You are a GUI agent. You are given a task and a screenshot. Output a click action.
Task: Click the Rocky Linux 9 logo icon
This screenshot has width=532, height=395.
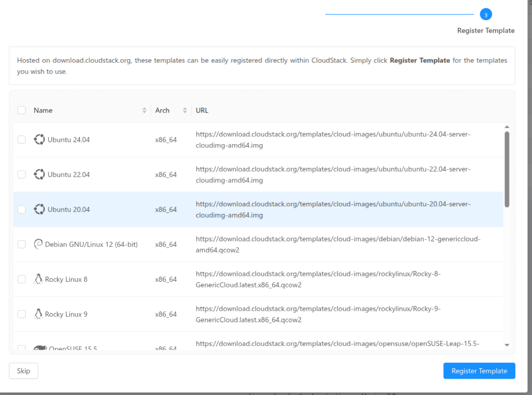point(38,314)
